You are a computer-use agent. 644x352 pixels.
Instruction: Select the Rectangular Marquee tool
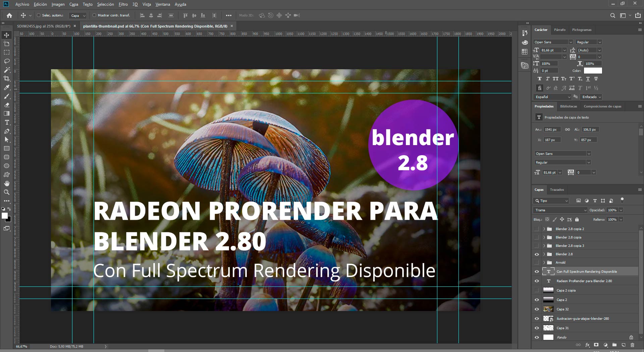(7, 52)
